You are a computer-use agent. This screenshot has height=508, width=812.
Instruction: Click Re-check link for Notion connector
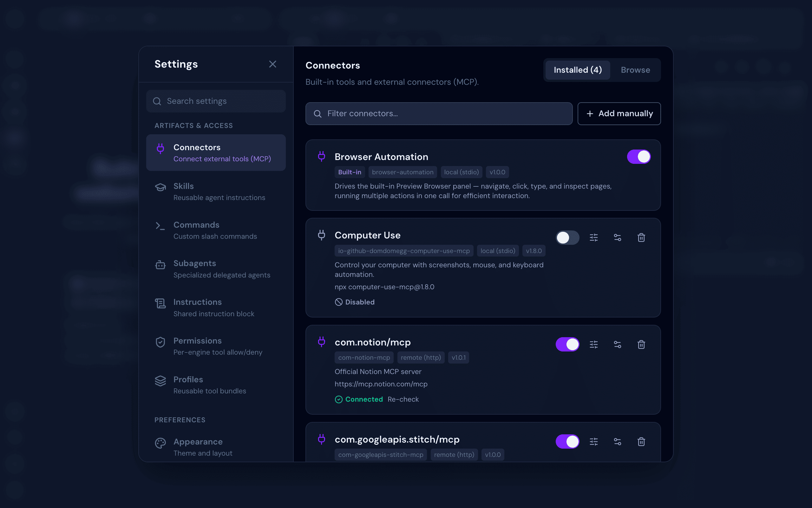point(403,399)
